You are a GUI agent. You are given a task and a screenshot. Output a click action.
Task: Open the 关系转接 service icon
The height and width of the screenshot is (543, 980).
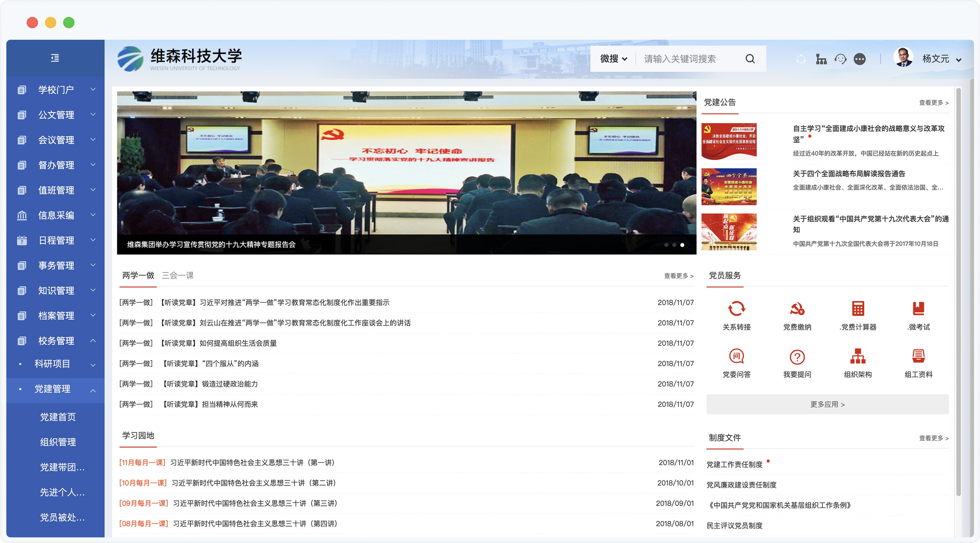click(x=736, y=308)
